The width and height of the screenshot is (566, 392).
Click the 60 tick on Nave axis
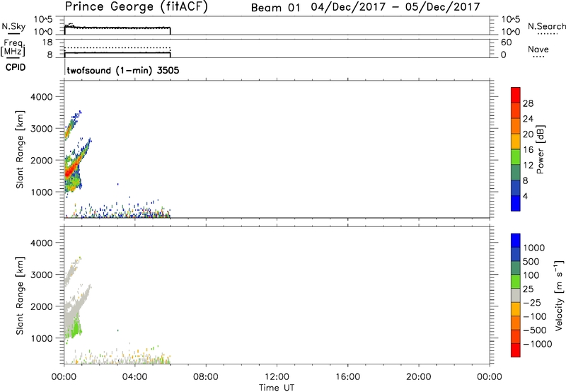click(506, 42)
